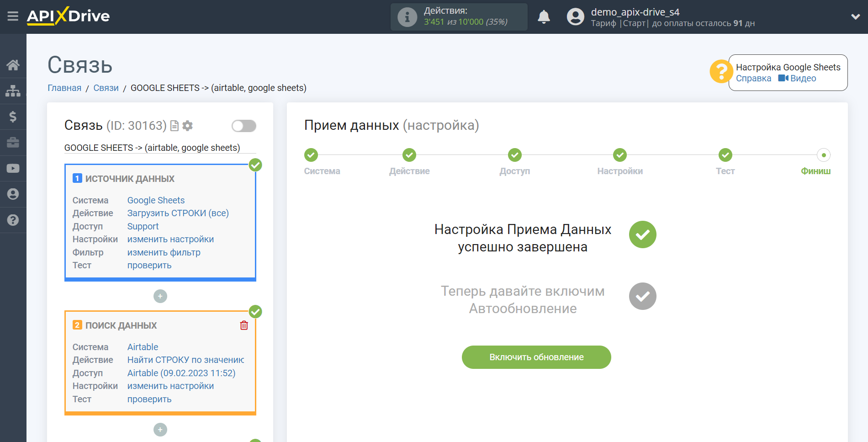Open connection log document icon
Image resolution: width=868 pixels, height=442 pixels.
pos(174,126)
